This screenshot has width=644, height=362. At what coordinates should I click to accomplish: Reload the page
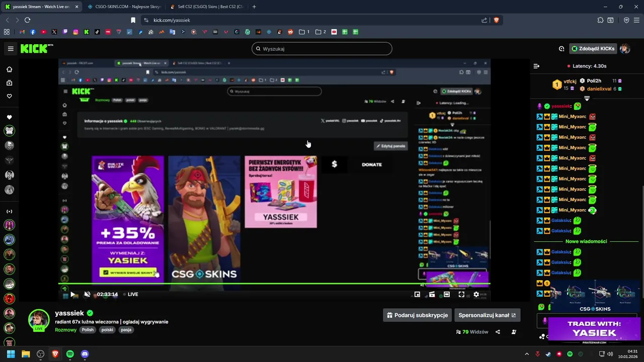point(27,20)
